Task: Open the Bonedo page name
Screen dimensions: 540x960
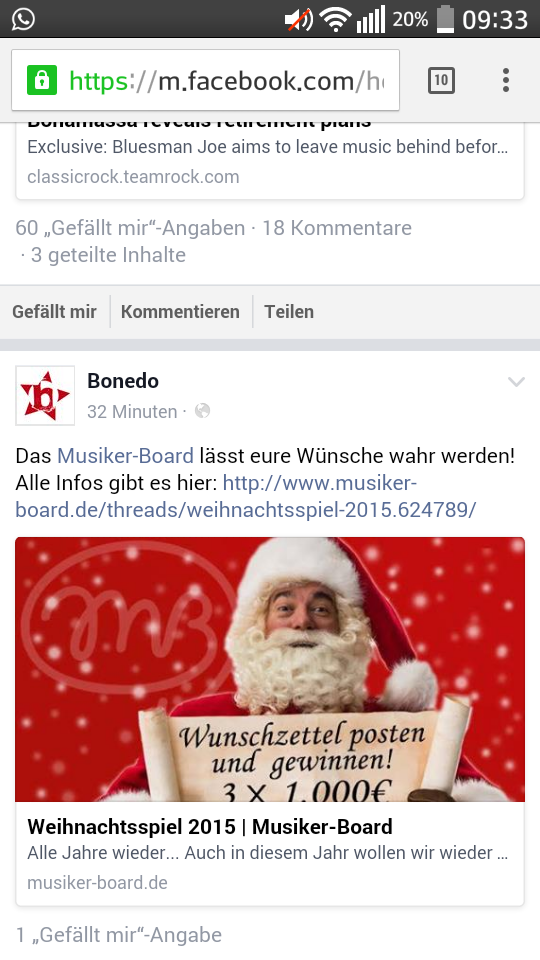Action: click(x=123, y=381)
